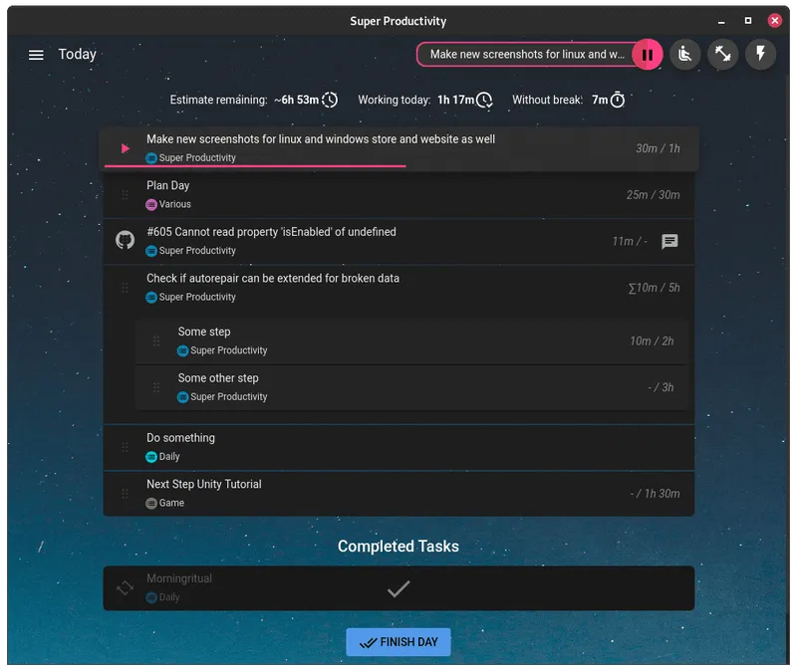The width and height of the screenshot is (797, 672).
Task: Click the checkmark on Morningritual completed task
Action: [x=398, y=588]
